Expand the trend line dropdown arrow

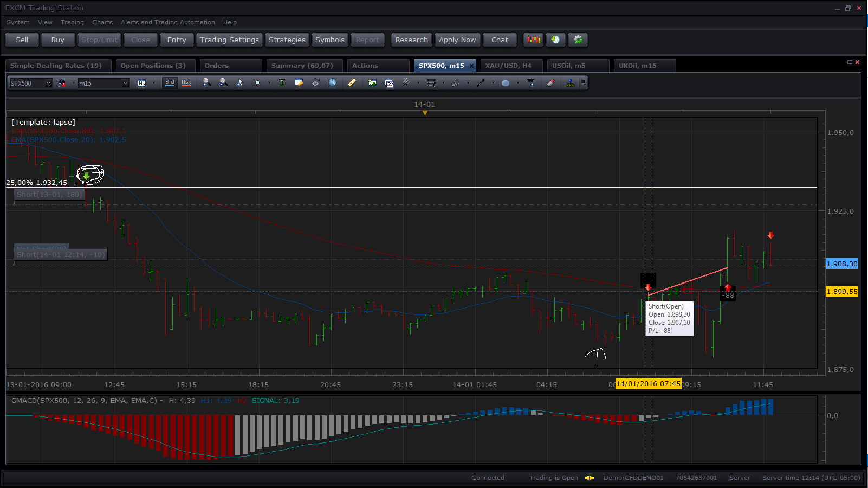pyautogui.click(x=493, y=83)
